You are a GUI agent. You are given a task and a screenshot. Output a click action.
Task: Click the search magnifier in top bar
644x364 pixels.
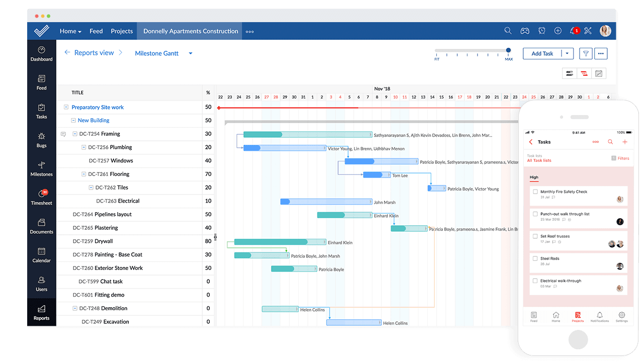[x=508, y=31]
